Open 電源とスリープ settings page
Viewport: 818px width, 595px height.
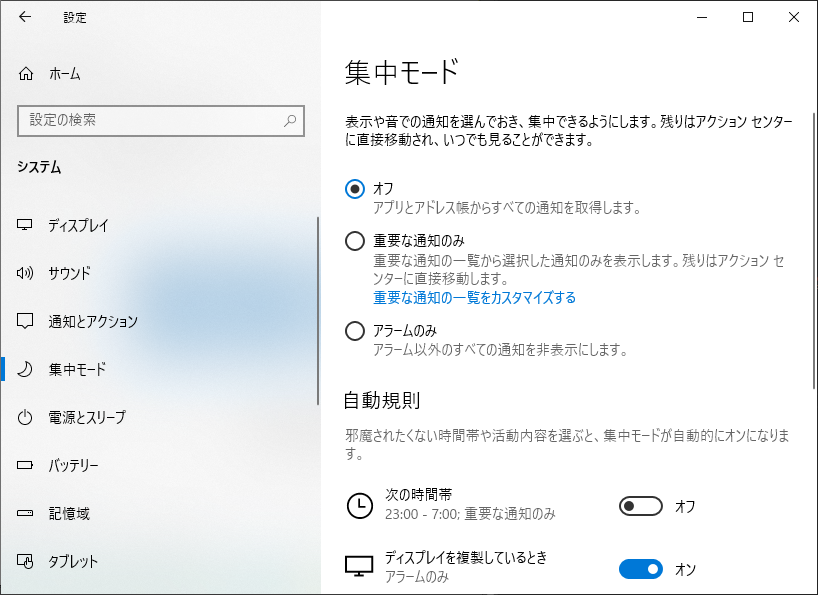tap(159, 417)
